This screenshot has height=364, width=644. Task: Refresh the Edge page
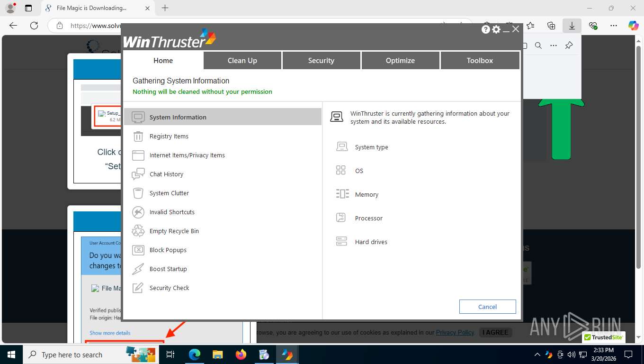(34, 26)
